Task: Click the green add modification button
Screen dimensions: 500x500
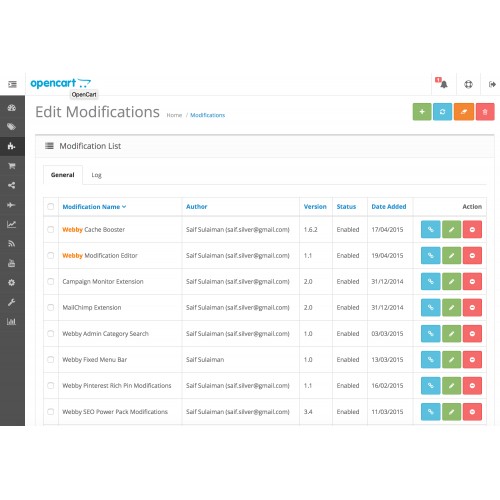Action: [422, 112]
